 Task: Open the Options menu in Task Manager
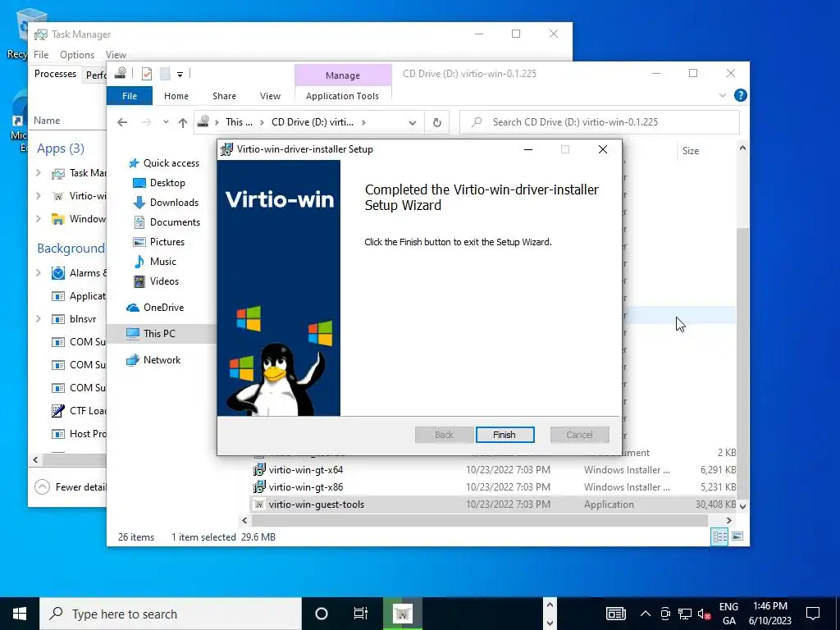point(77,55)
